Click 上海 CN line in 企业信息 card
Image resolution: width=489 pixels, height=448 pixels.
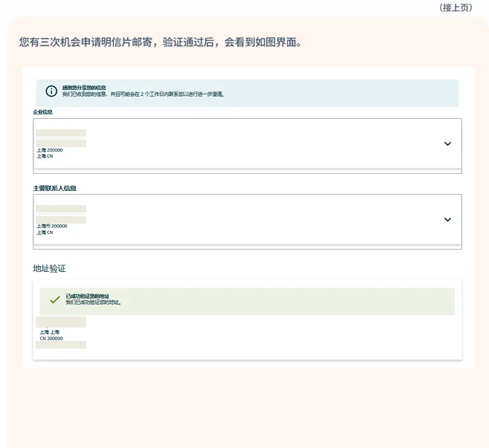[45, 156]
